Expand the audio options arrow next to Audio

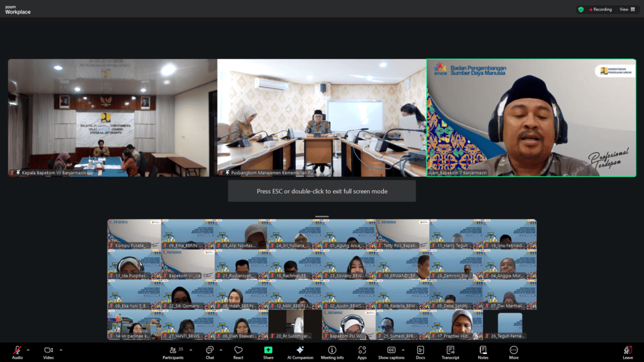[x=29, y=349]
